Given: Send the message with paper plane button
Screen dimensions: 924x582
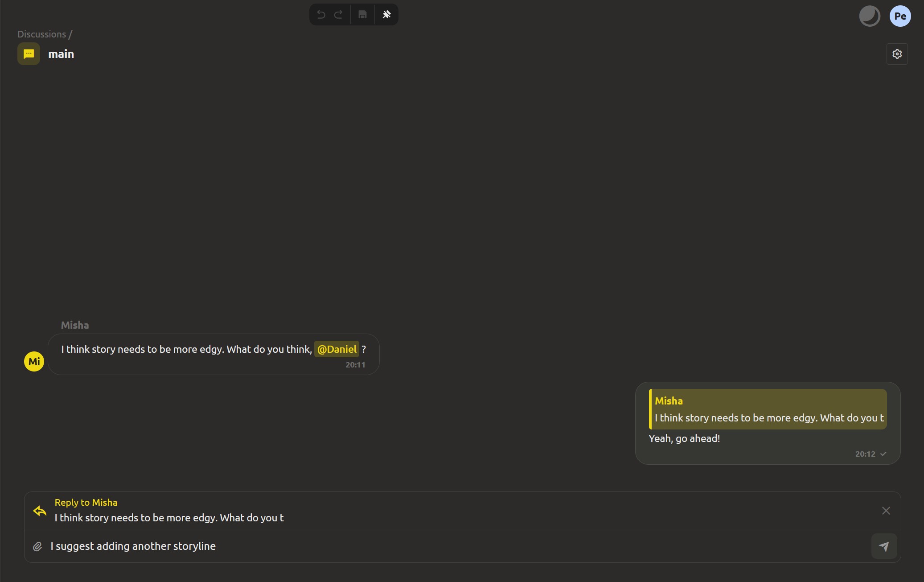Looking at the screenshot, I should (x=884, y=546).
